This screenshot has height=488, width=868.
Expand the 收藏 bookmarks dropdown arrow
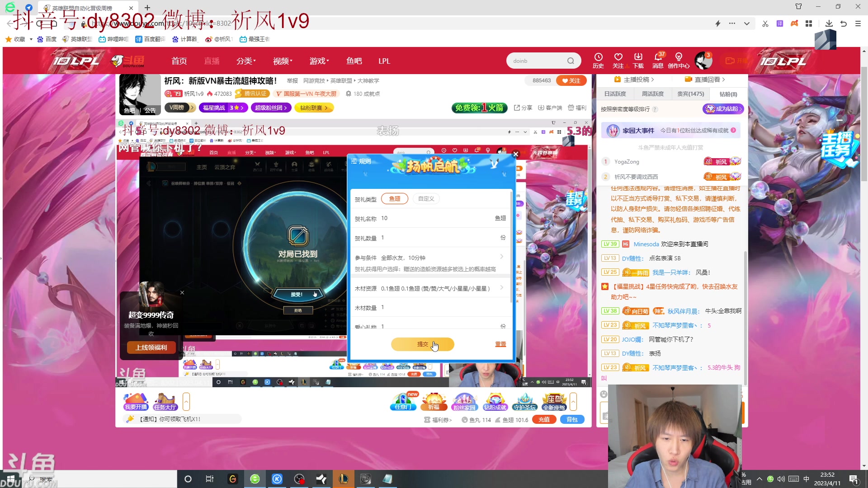[x=31, y=39]
